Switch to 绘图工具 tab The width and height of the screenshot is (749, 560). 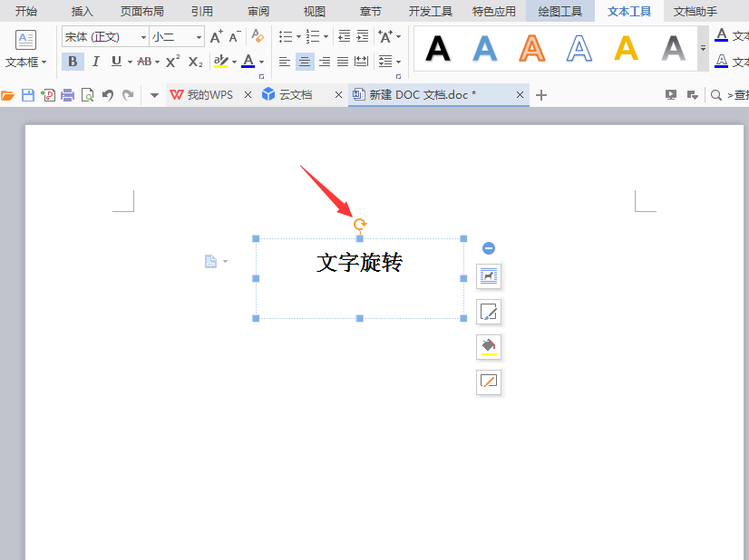click(x=560, y=11)
